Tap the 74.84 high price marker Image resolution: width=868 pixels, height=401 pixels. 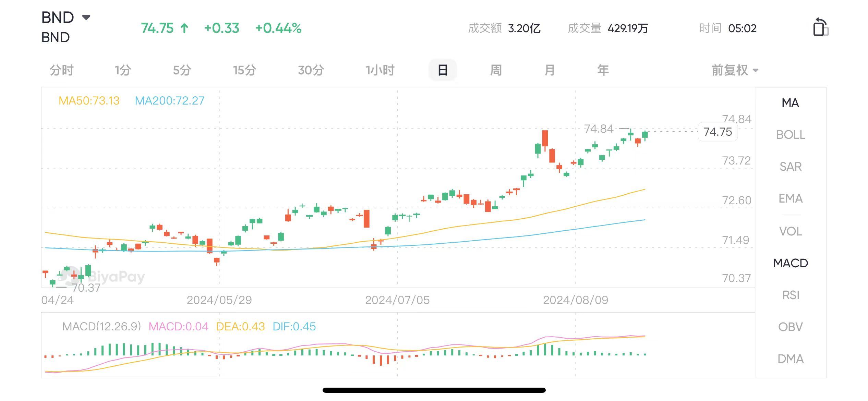click(599, 129)
